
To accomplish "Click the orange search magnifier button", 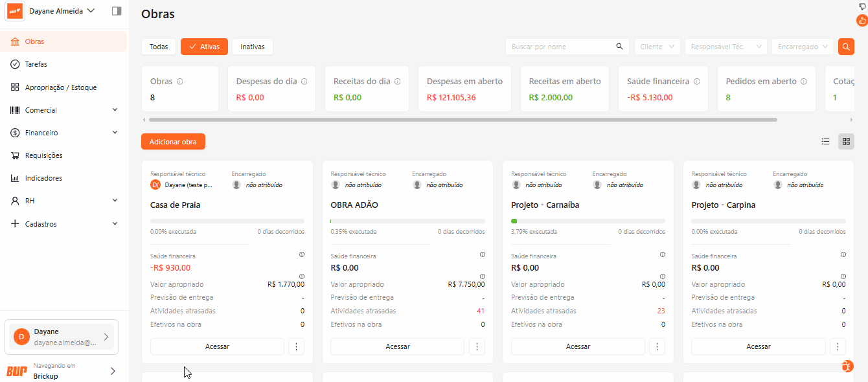I will click(x=845, y=47).
